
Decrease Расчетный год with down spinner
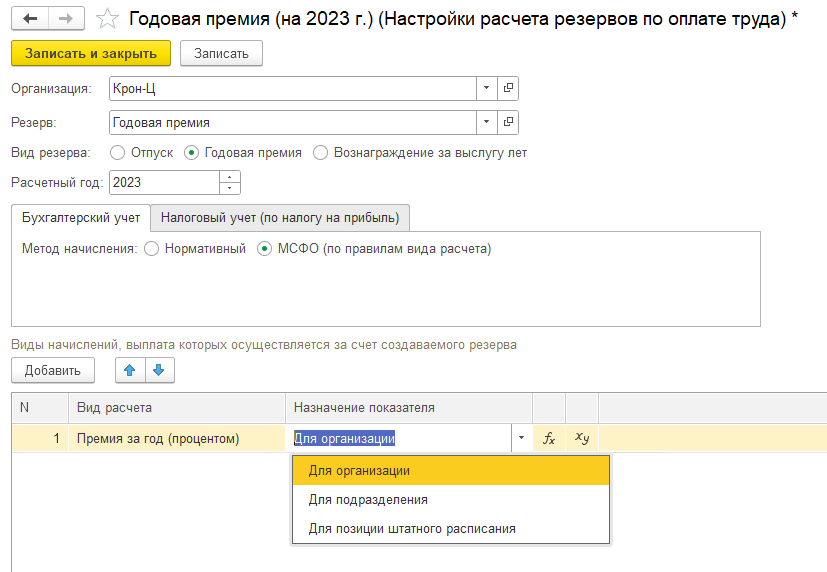[229, 188]
